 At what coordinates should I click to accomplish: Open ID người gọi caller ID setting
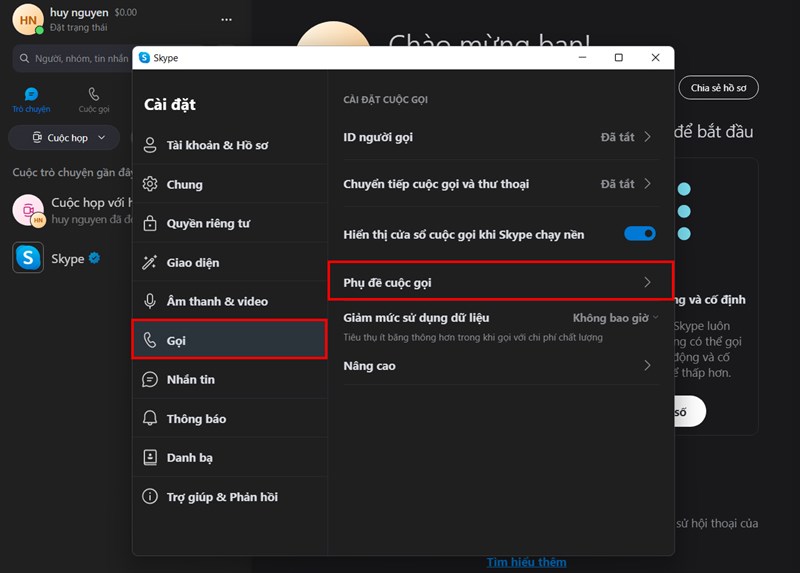tap(501, 137)
